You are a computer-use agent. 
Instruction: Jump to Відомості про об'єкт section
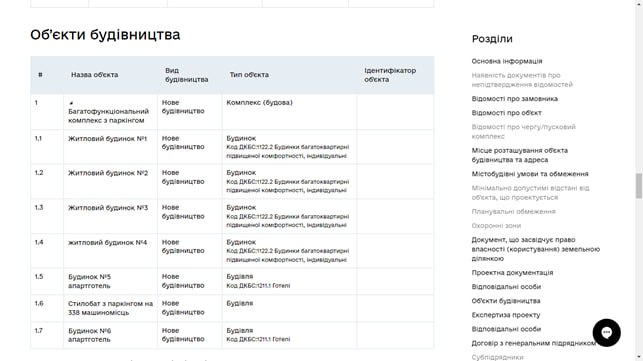pos(506,113)
